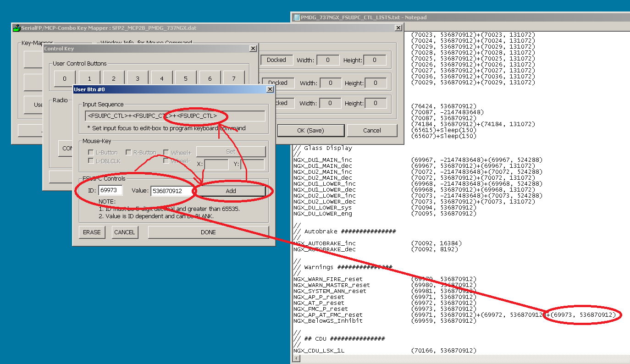630x364 pixels.
Task: Click the ERASE button
Action: point(92,232)
